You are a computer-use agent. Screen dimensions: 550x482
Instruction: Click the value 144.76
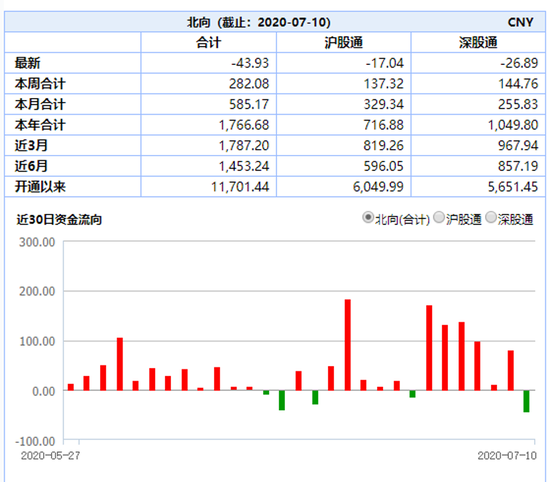click(x=518, y=83)
